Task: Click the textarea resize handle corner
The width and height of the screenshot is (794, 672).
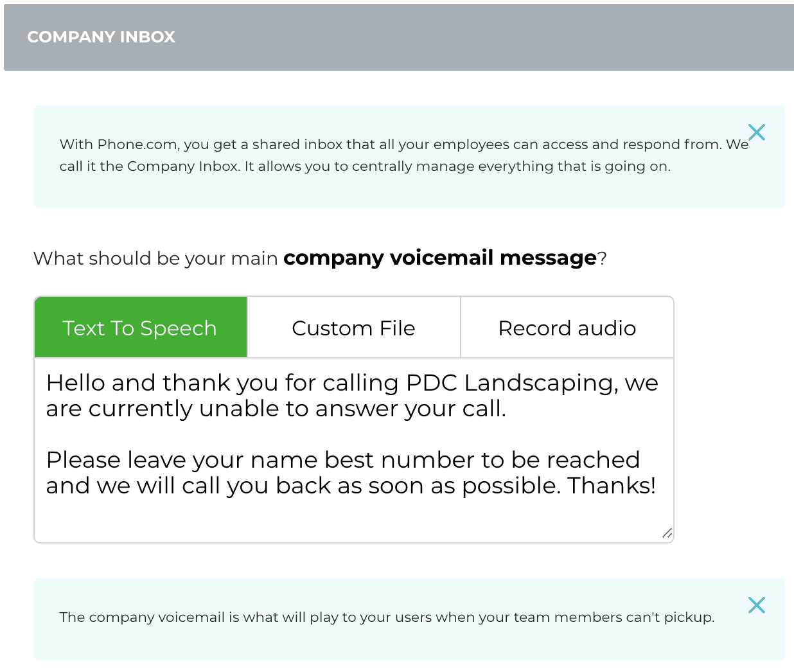Action: (667, 533)
